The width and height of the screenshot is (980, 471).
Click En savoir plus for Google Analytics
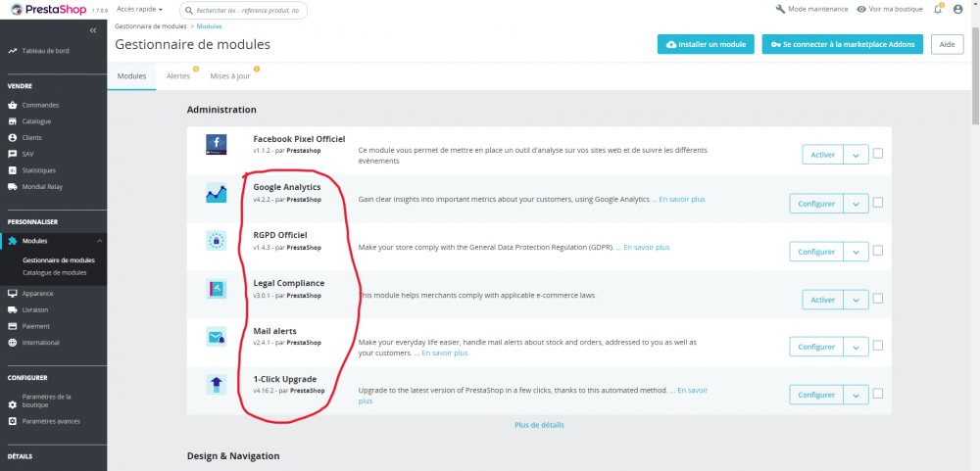click(682, 200)
